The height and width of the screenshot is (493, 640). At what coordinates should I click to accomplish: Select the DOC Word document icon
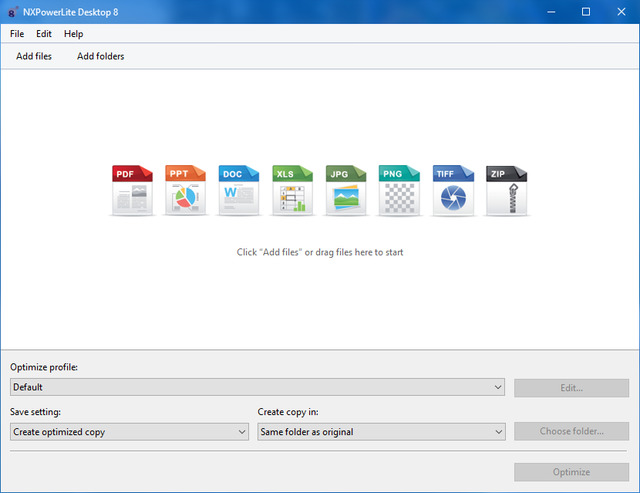click(239, 191)
